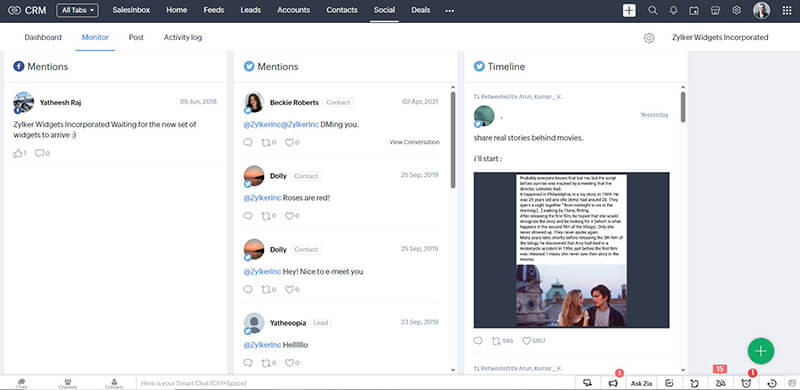This screenshot has width=800, height=390.
Task: Click the Facebook icon of Mentions column
Action: click(x=19, y=66)
